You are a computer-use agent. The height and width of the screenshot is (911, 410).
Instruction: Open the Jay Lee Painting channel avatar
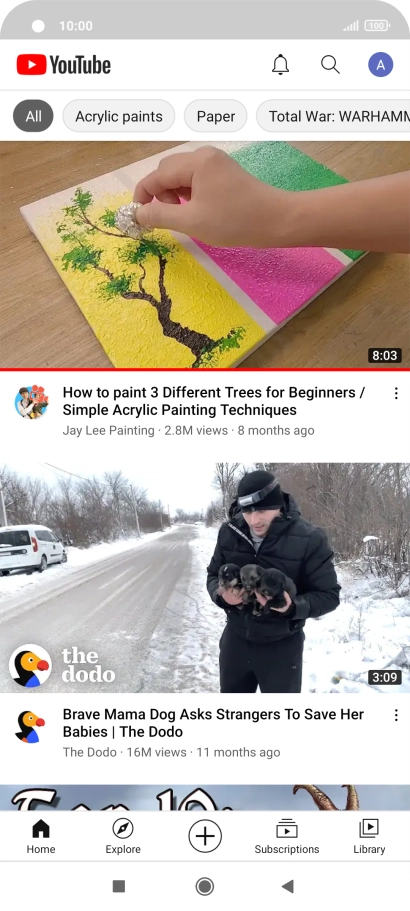(x=31, y=401)
